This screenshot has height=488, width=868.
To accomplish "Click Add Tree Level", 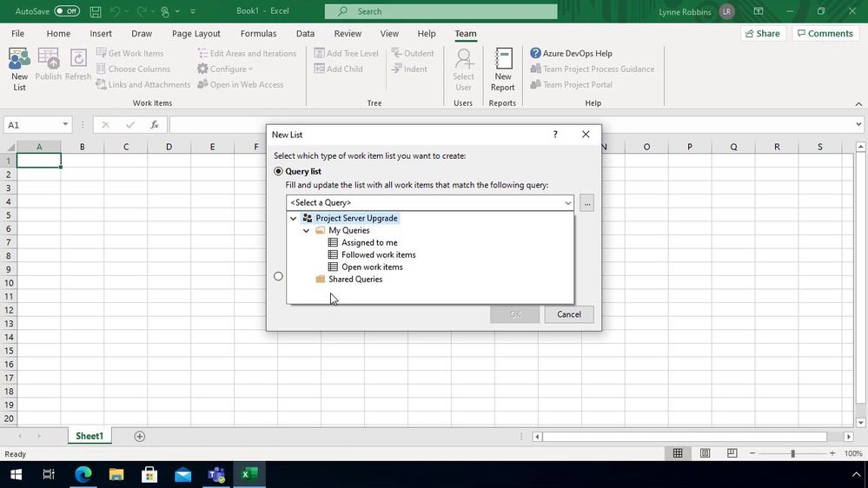I will tap(346, 53).
